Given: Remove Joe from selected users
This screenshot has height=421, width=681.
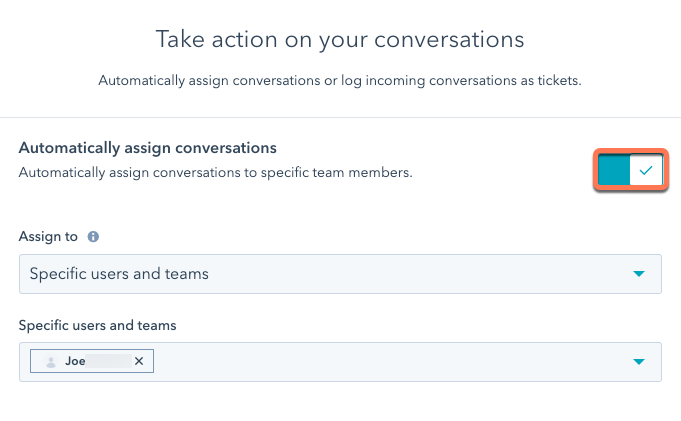Looking at the screenshot, I should coord(139,361).
